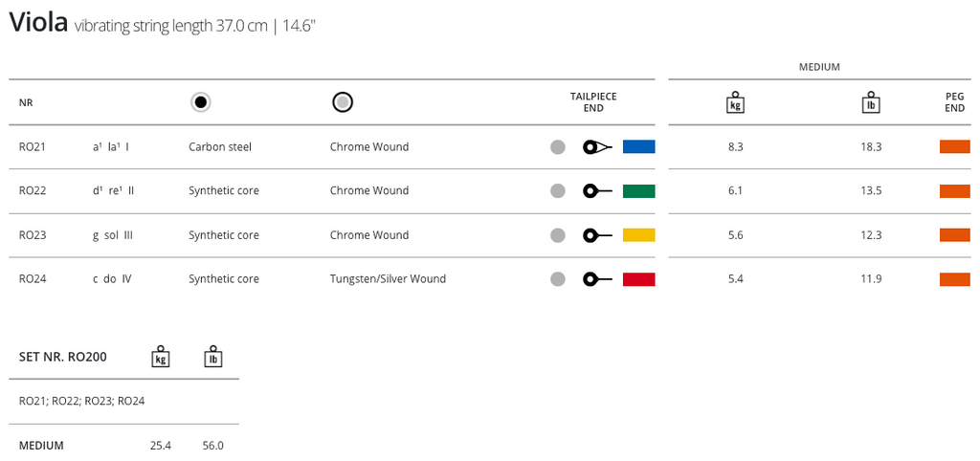This screenshot has height=461, width=980.
Task: Click the kg weight icon under MEDIUM
Action: (x=735, y=103)
